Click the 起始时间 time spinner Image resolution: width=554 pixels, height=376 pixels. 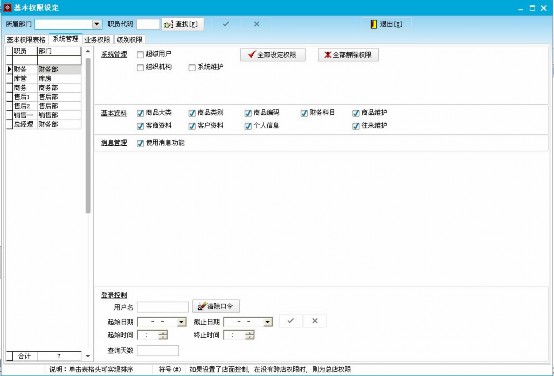coord(163,335)
